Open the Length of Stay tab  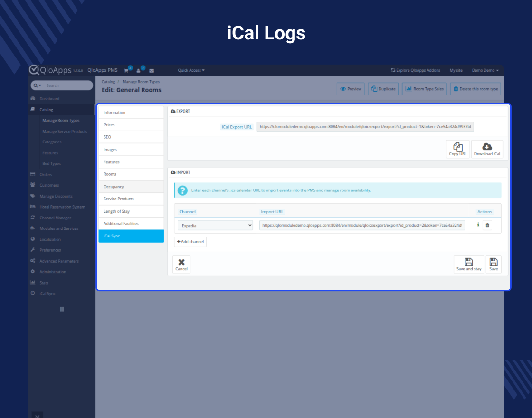pos(131,211)
